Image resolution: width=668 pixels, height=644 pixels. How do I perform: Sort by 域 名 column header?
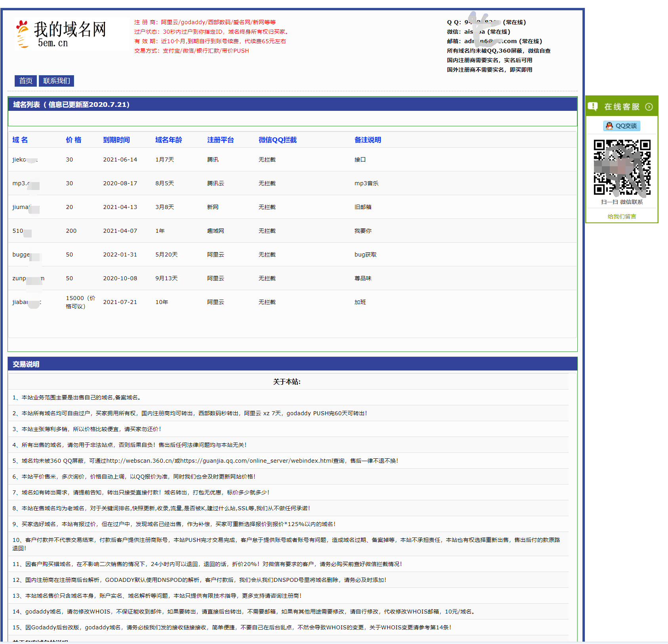tap(20, 140)
